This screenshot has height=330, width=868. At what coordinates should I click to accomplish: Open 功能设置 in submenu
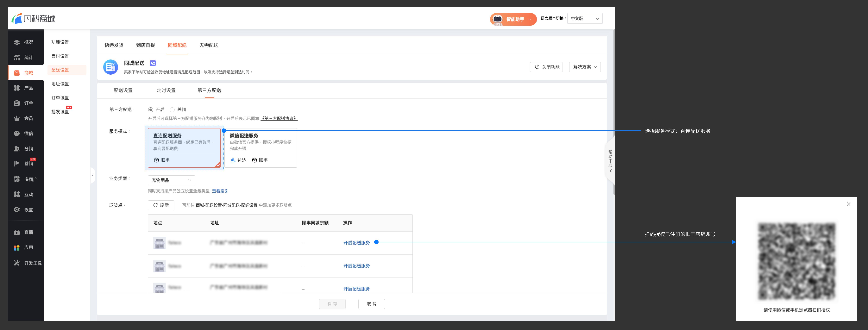tap(60, 42)
